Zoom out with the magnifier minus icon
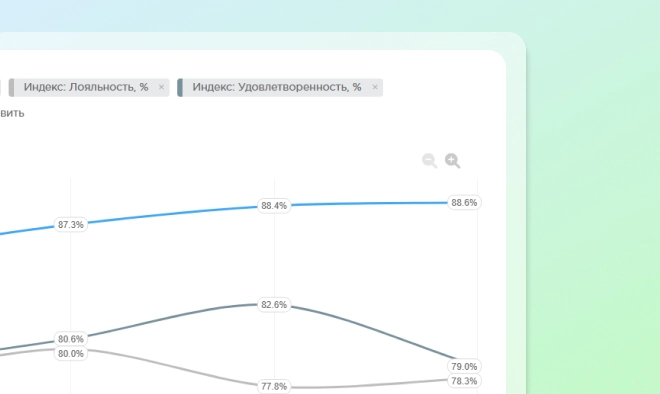Viewport: 660px width, 394px height. pyautogui.click(x=429, y=161)
